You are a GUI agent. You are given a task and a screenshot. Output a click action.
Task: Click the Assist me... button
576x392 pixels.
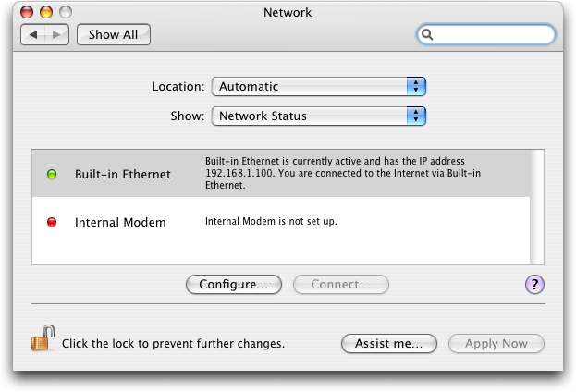pyautogui.click(x=389, y=344)
